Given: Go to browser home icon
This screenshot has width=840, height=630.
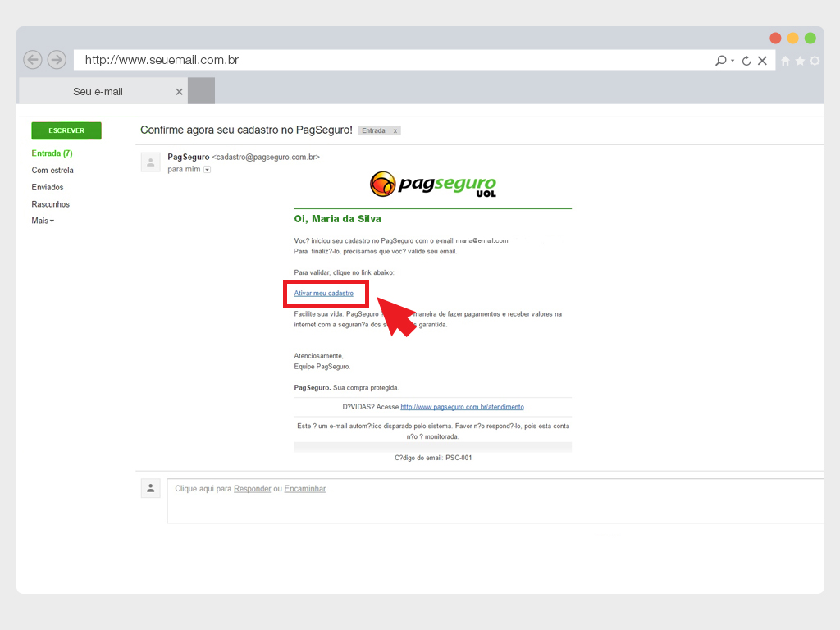Looking at the screenshot, I should 785,61.
